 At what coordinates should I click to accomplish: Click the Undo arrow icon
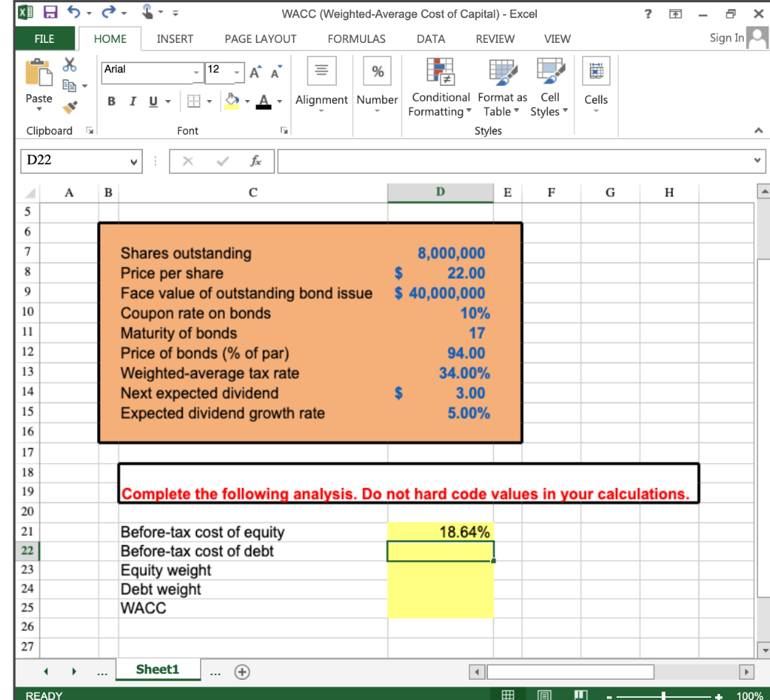(x=74, y=12)
